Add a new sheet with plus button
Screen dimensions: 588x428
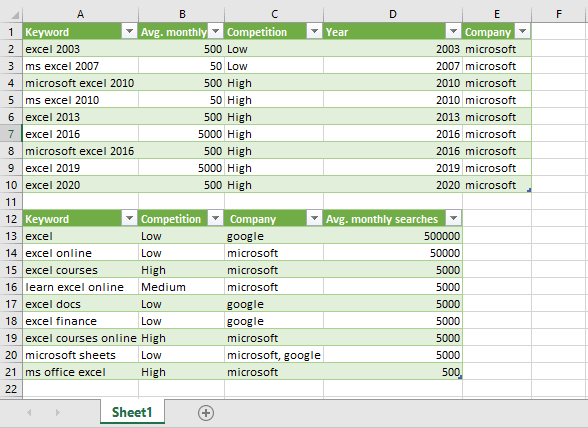point(206,413)
